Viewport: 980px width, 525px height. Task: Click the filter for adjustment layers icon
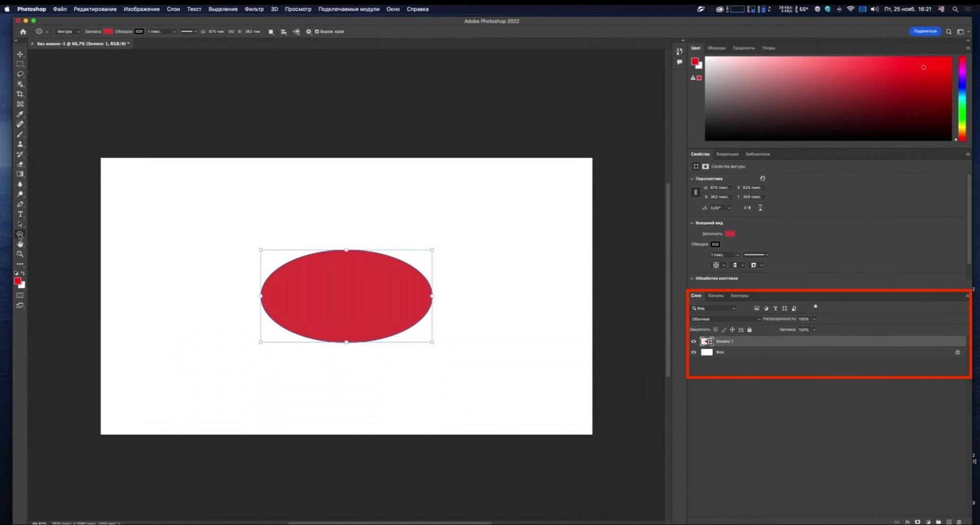pyautogui.click(x=766, y=308)
